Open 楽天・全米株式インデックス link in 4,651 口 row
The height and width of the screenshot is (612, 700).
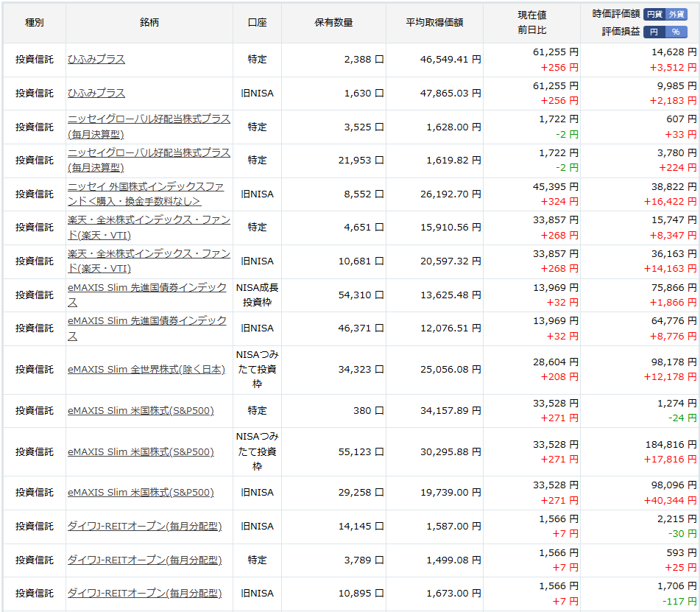[149, 228]
